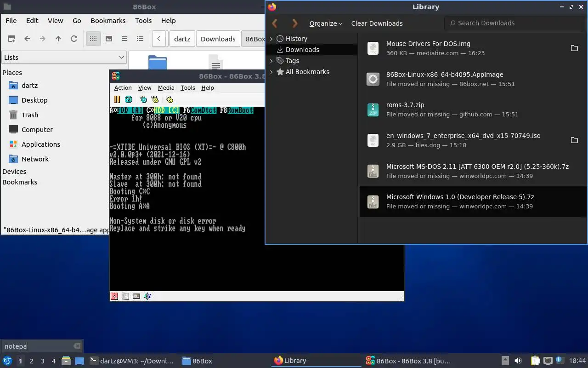Expand the system tray hidden icons arrow
Screen dimensions: 588x368
(505, 361)
